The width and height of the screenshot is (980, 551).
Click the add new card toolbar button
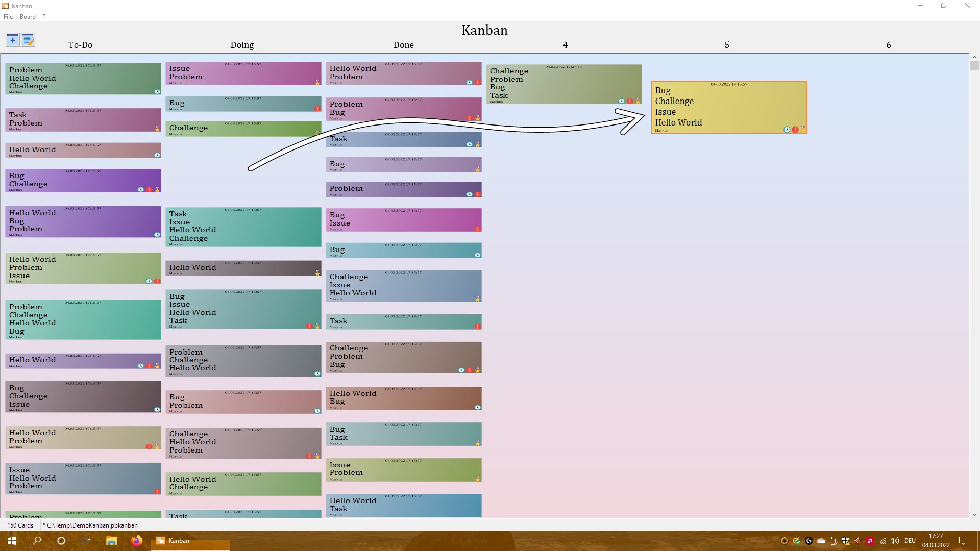(x=13, y=40)
